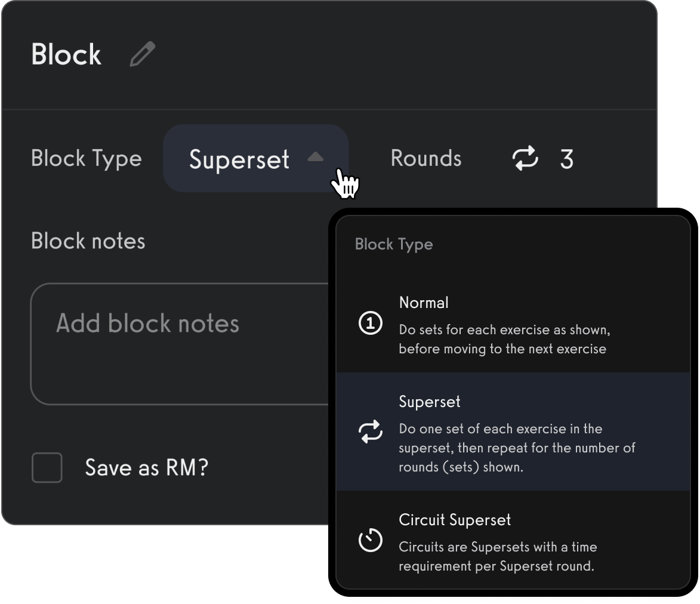Select the Superset title in the list
This screenshot has width=700, height=604.
click(x=430, y=402)
